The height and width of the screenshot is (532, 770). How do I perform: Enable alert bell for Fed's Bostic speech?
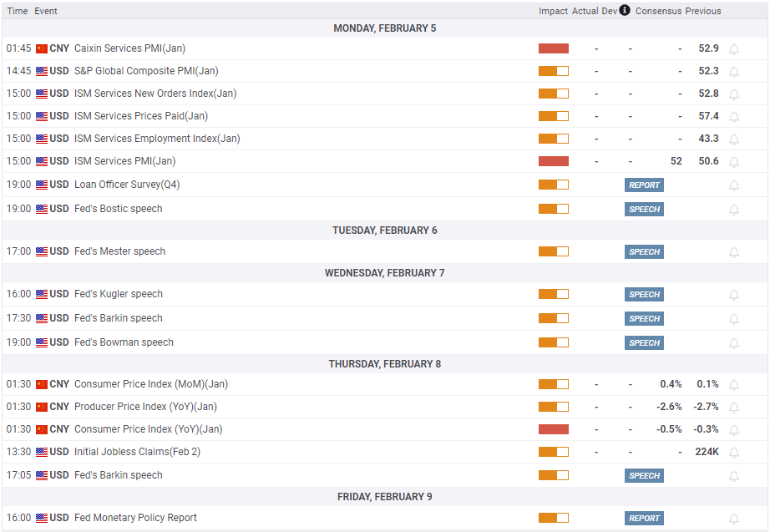733,210
